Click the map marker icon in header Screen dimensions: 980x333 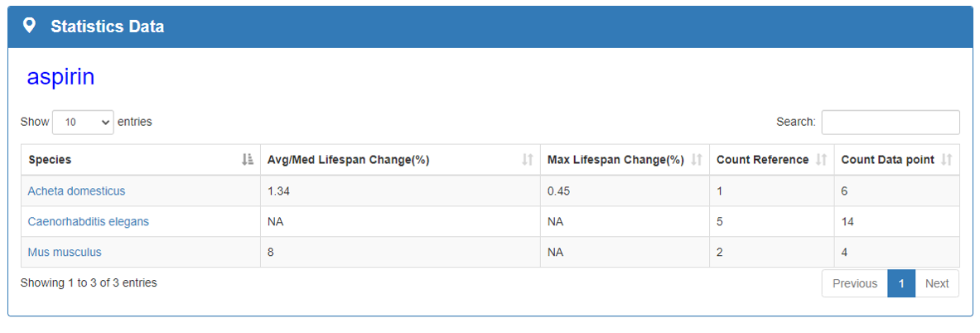[30, 26]
